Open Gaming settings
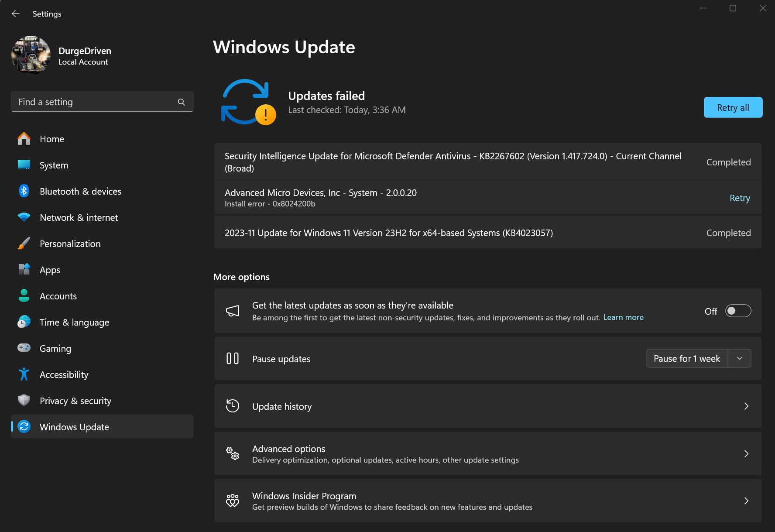 click(102, 348)
